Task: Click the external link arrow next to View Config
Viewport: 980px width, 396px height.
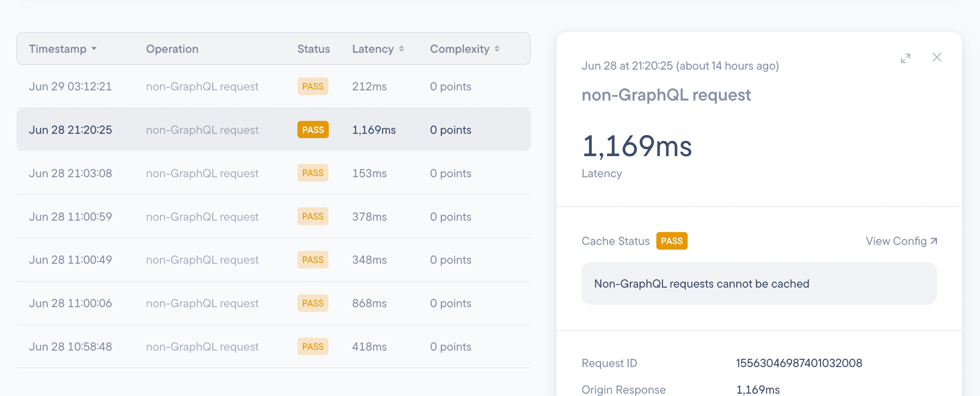Action: (x=934, y=241)
